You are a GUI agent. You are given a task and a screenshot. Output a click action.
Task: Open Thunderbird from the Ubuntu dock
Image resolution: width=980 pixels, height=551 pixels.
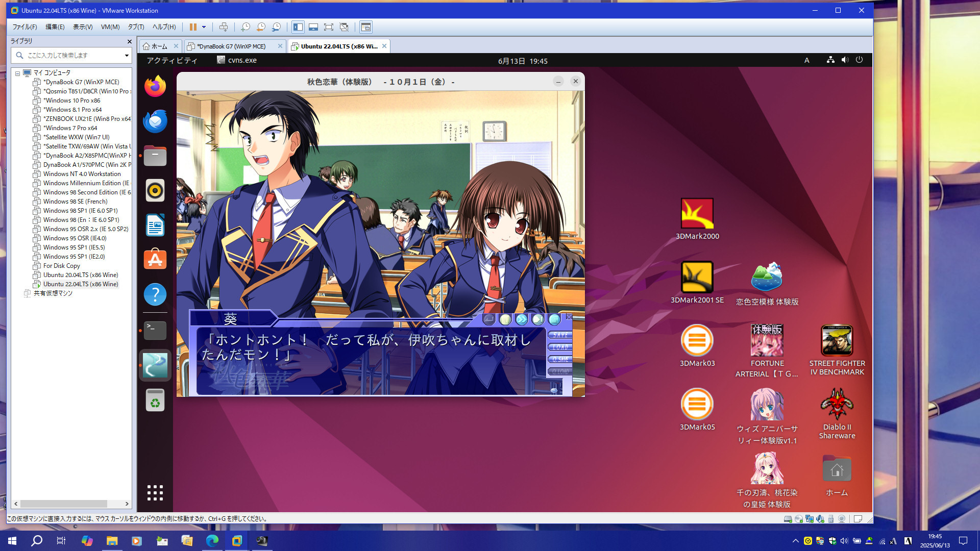coord(155,121)
